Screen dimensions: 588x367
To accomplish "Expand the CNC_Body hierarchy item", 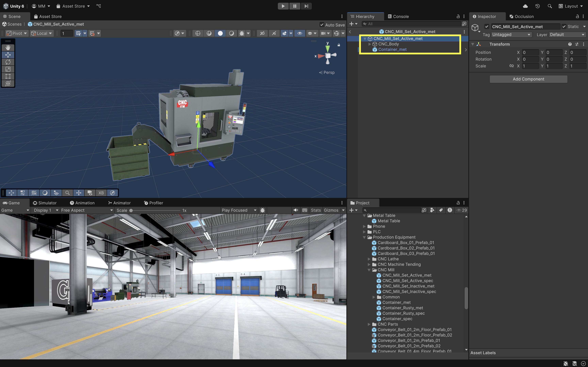I will point(370,44).
